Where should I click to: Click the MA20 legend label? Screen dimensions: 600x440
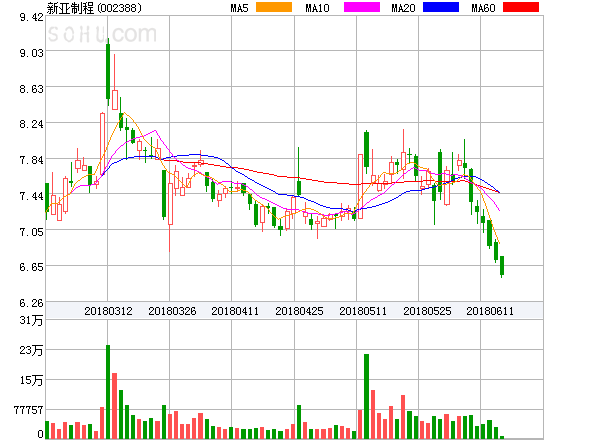(x=403, y=8)
